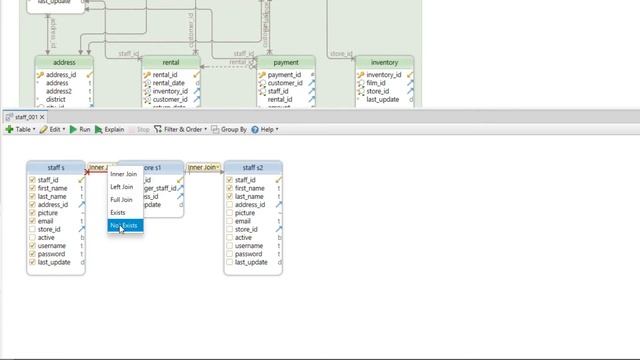Screen dimensions: 640x360
Task: Check active in the staff s table
Action: 33,237
